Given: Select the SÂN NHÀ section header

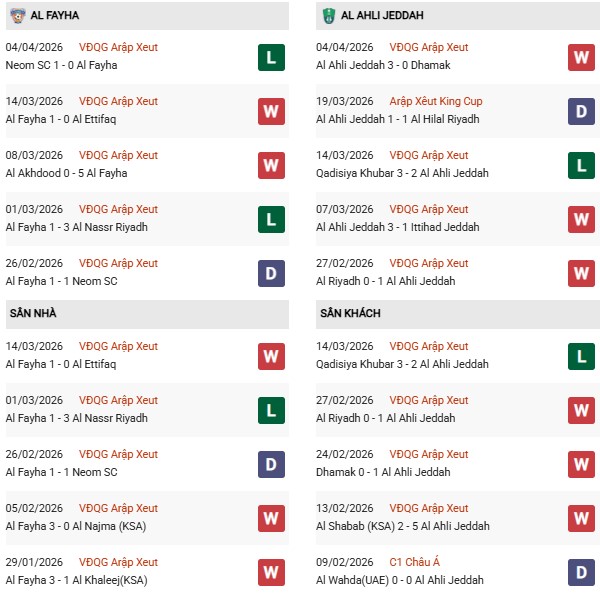Looking at the screenshot, I should click(x=32, y=313).
